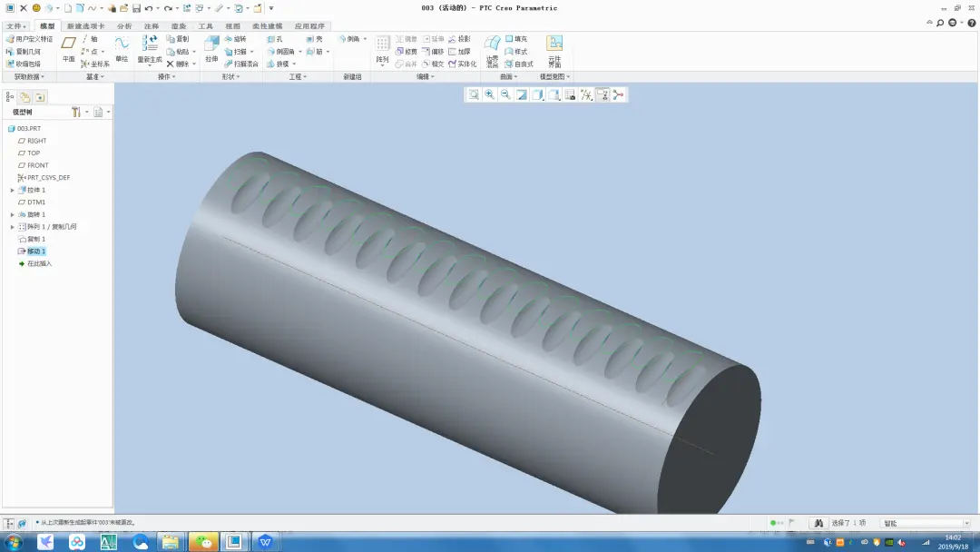Click the 旋转 (Revolve) tool
Image resolution: width=980 pixels, height=552 pixels.
(x=236, y=39)
